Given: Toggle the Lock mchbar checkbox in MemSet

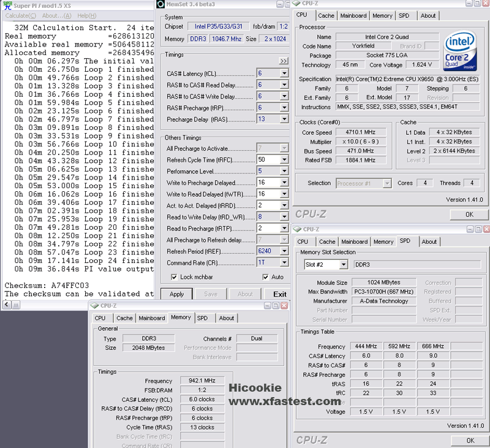Looking at the screenshot, I should pos(174,277).
